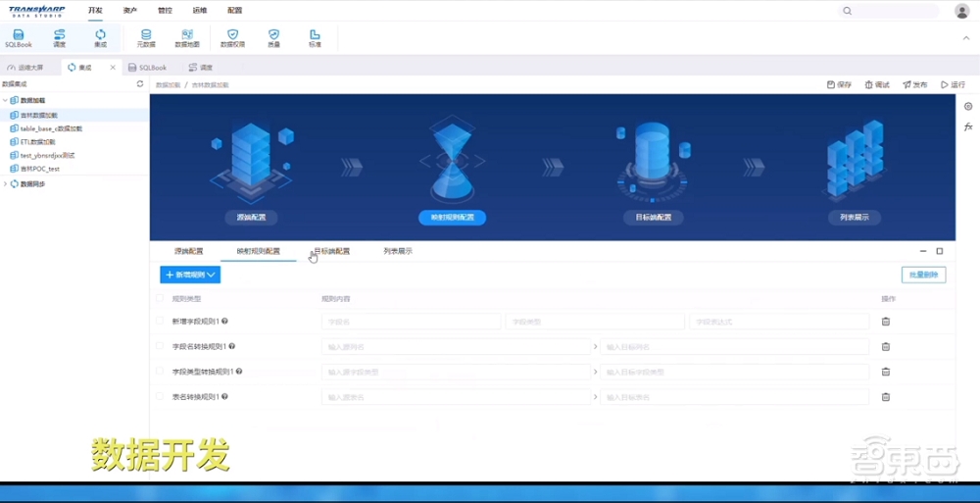Open the 元数据 metadata tool

(x=146, y=38)
